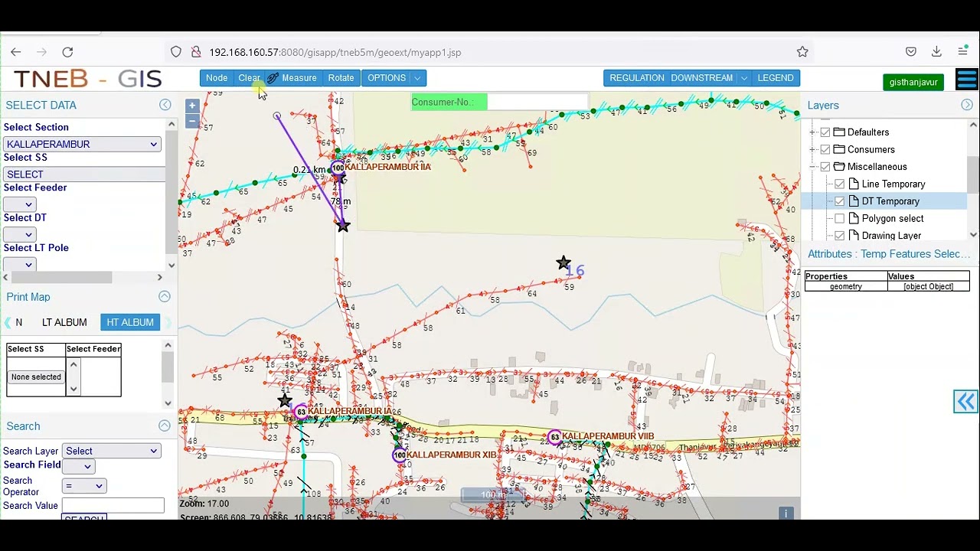The height and width of the screenshot is (551, 980).
Task: Open the Pocket save icon
Action: click(x=911, y=52)
